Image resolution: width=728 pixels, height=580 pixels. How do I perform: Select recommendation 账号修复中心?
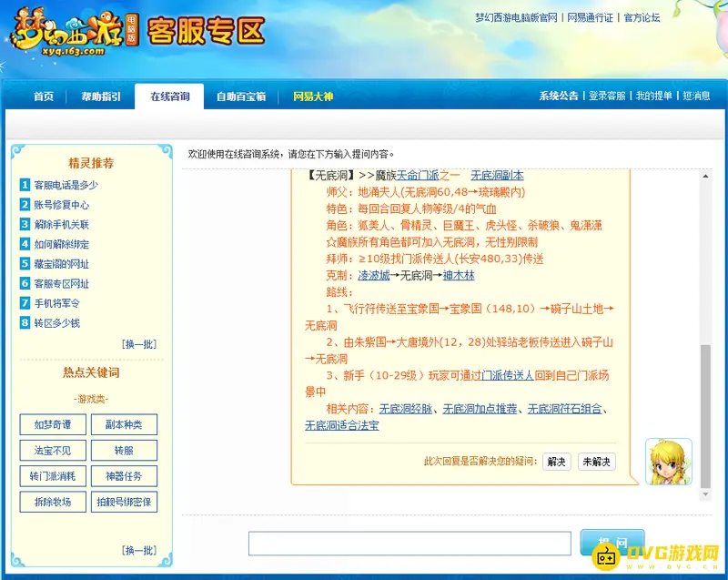[61, 205]
